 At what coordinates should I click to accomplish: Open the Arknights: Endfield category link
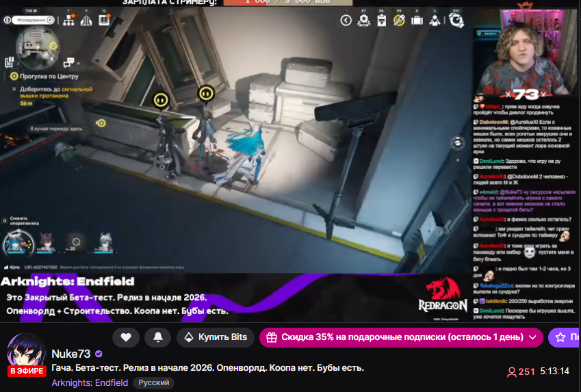coord(90,382)
